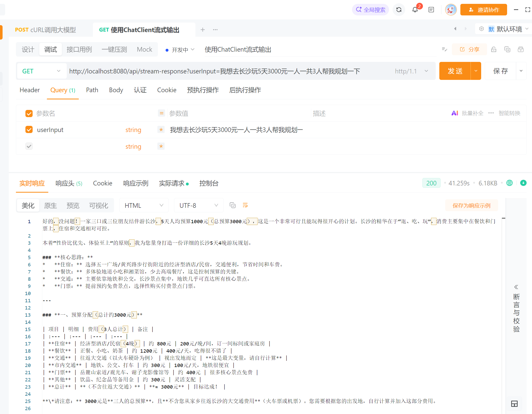
Task: Click 保存为响应示例 button
Action: [471, 205]
